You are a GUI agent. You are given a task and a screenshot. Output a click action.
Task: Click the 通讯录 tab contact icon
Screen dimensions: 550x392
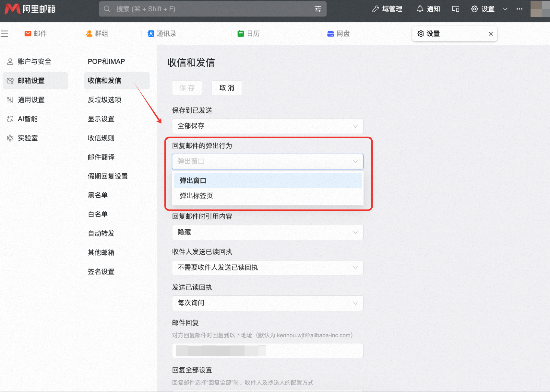pos(151,33)
